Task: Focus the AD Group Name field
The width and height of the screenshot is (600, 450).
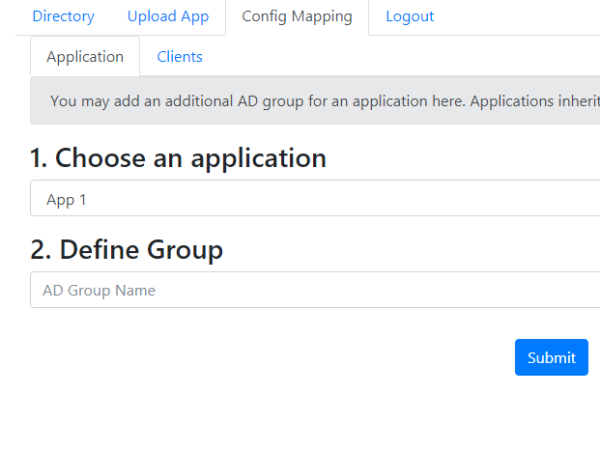Action: (x=315, y=290)
